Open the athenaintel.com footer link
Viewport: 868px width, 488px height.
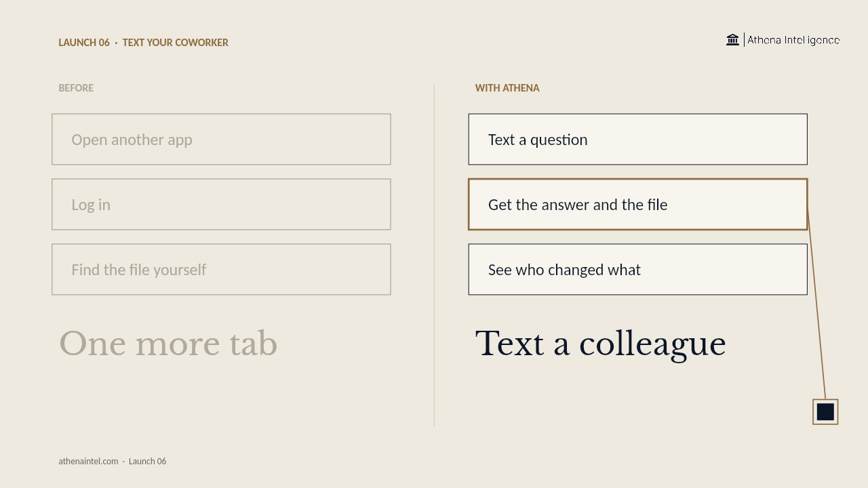coord(88,461)
